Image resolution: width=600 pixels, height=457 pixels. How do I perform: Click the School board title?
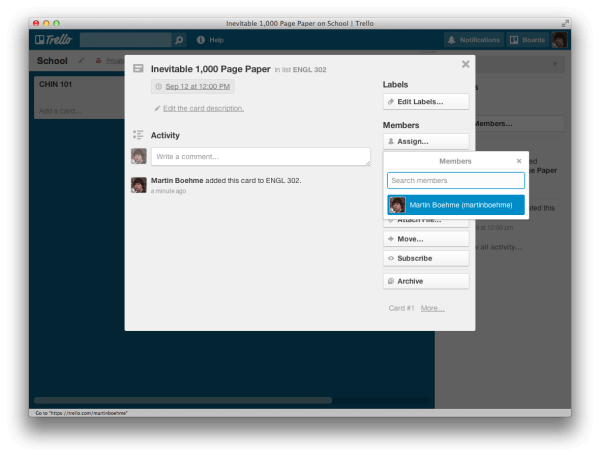(x=52, y=61)
